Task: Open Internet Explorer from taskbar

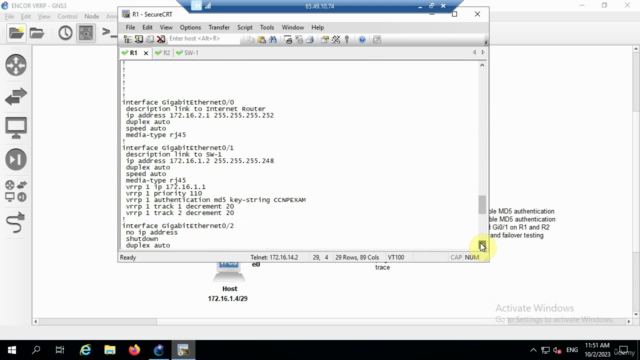Action: [x=85, y=350]
